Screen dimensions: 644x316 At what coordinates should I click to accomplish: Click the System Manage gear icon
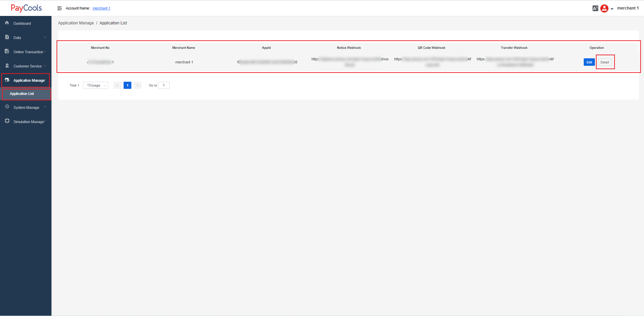coord(7,107)
